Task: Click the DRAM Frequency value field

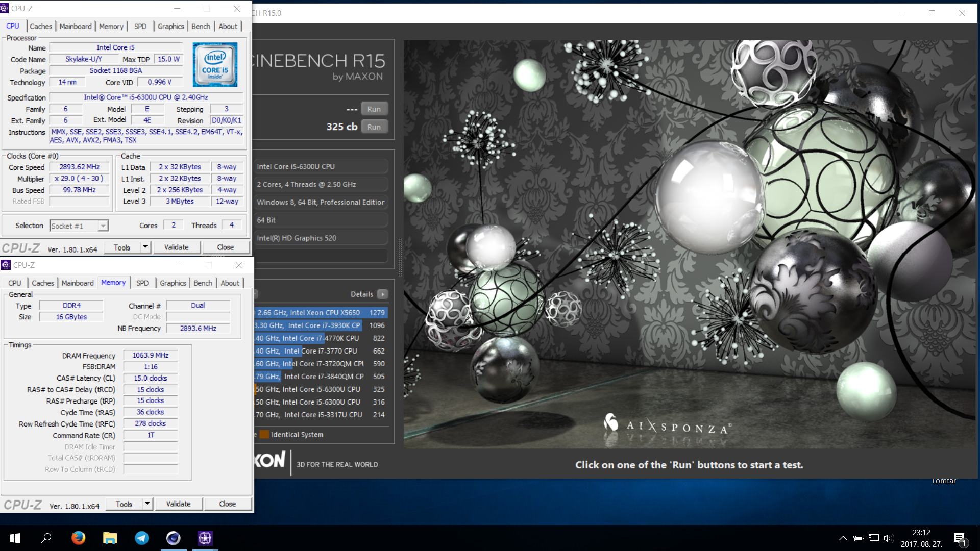Action: click(x=151, y=355)
